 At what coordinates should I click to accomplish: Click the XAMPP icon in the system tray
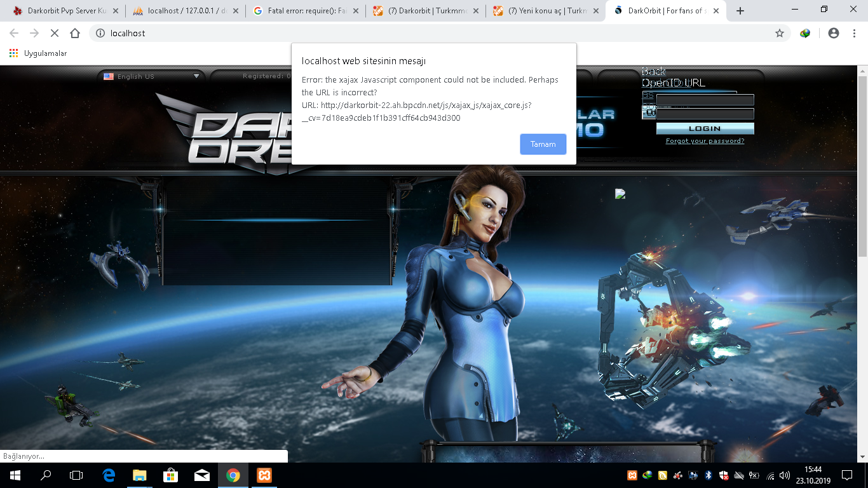coord(632,475)
